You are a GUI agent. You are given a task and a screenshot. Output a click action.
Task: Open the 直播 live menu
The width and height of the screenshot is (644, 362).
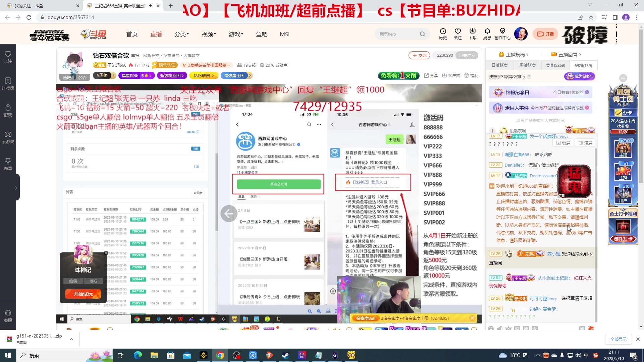pyautogui.click(x=156, y=34)
